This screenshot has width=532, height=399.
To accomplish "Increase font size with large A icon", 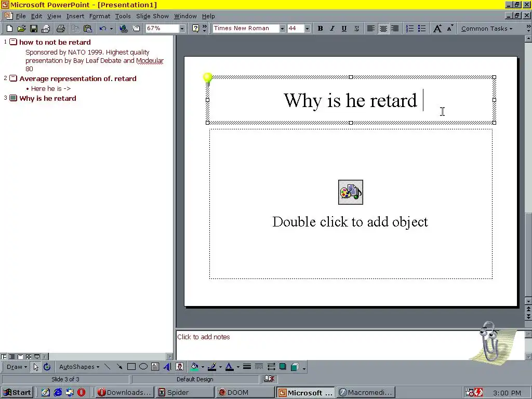I will coord(437,29).
